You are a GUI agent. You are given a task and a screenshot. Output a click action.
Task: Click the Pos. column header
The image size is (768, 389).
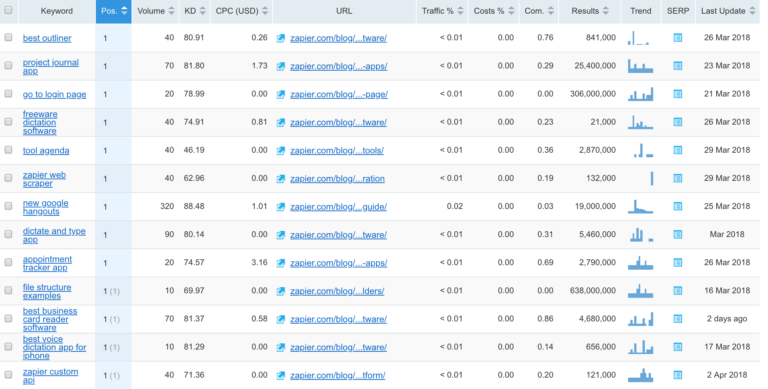click(114, 11)
